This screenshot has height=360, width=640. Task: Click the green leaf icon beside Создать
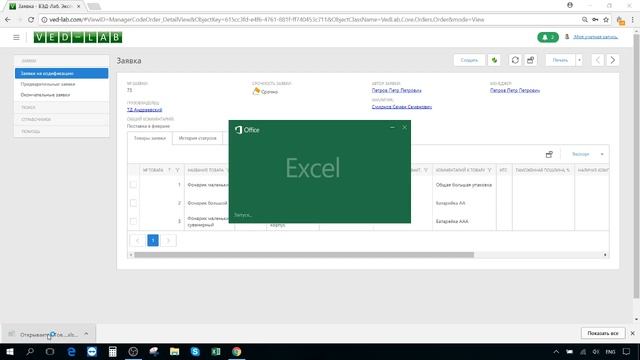(494, 60)
